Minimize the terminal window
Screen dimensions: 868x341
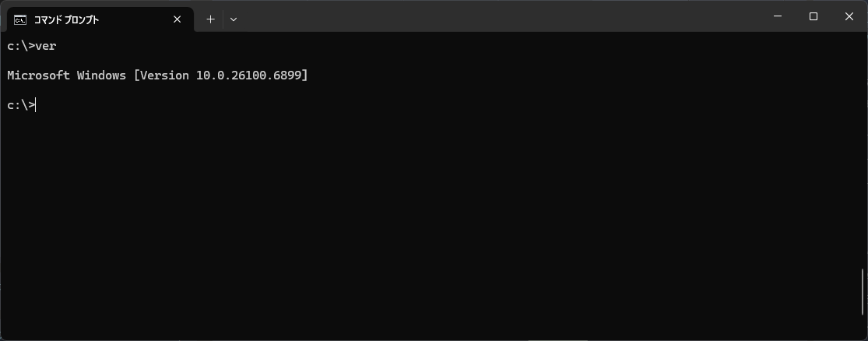coord(778,16)
